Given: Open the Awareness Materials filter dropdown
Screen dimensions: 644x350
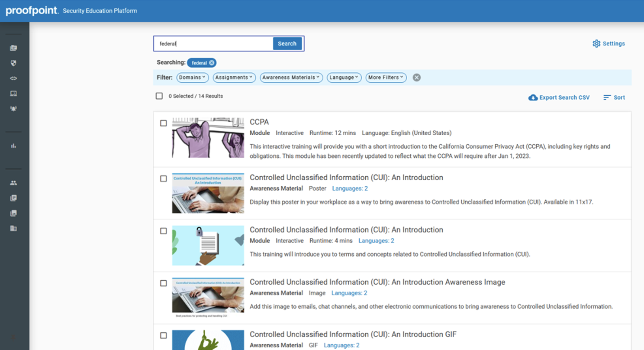Looking at the screenshot, I should click(291, 78).
